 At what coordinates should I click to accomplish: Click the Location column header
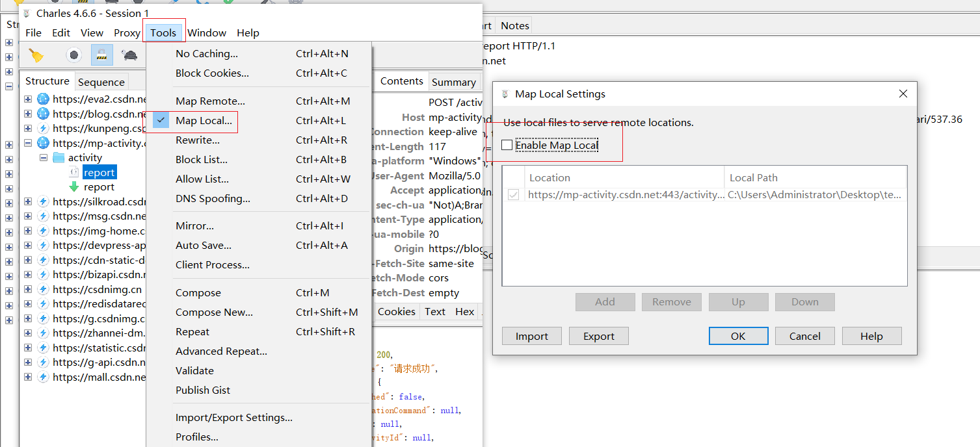624,177
